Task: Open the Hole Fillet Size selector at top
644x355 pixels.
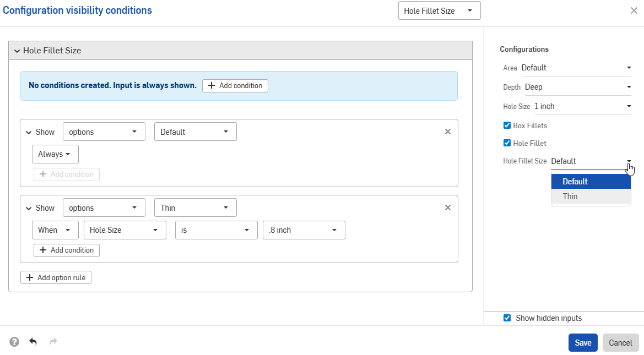Action: pos(439,10)
